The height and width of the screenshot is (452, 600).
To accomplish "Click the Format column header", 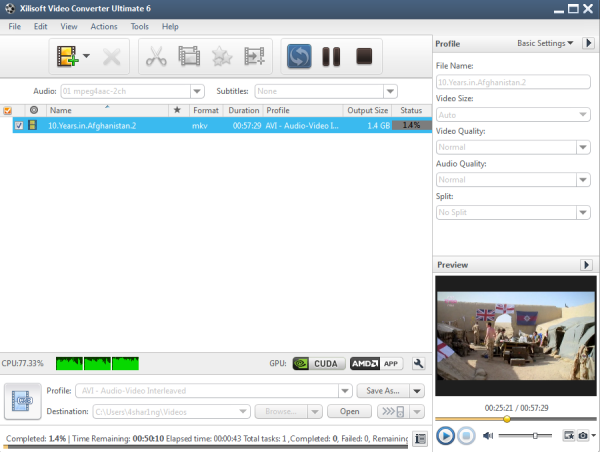I will (x=206, y=110).
